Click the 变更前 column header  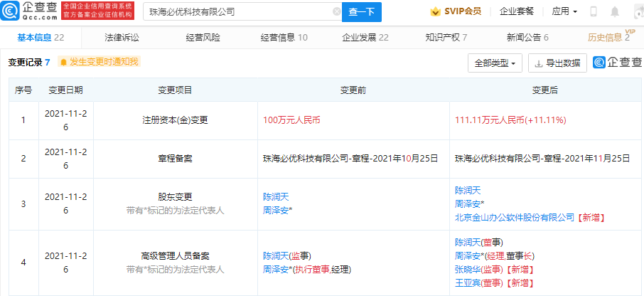coord(353,90)
